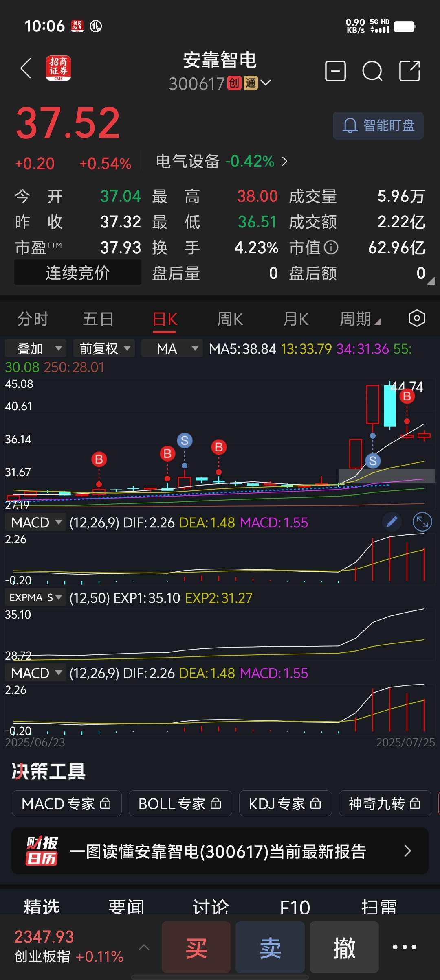This screenshot has width=440, height=980.
Task: Expand quote details corner triangle
Action: [431, 280]
